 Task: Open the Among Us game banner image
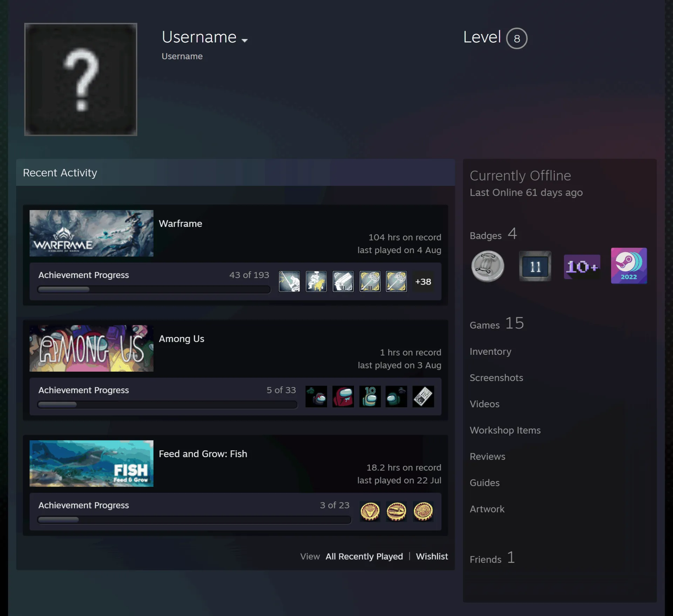tap(91, 348)
